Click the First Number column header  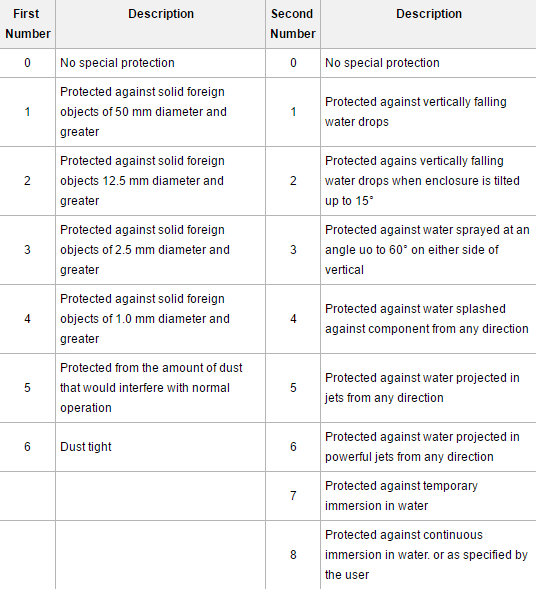coord(27,24)
